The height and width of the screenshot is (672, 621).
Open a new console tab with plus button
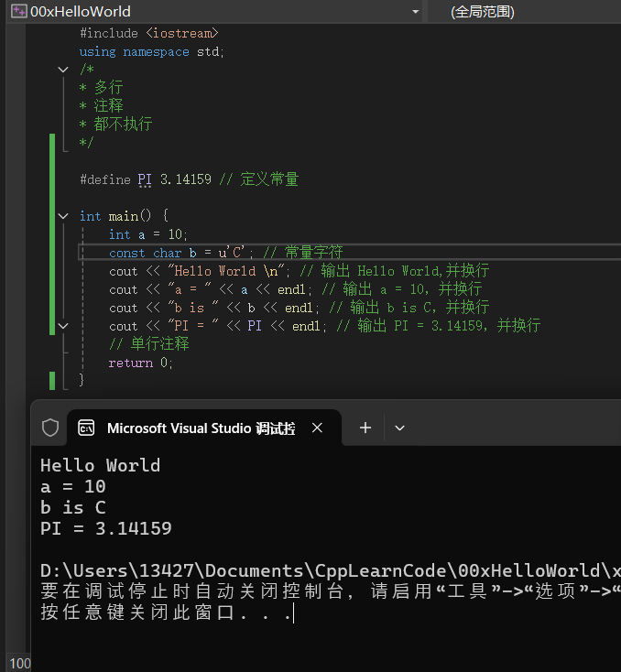(365, 428)
